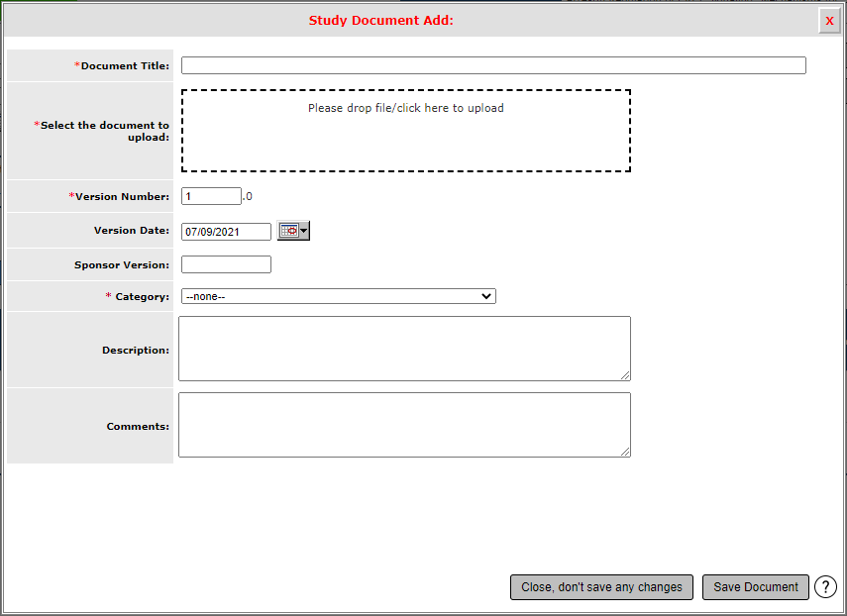Viewport: 847px width, 616px height.
Task: Click Close, don't save any changes button
Action: [x=601, y=587]
